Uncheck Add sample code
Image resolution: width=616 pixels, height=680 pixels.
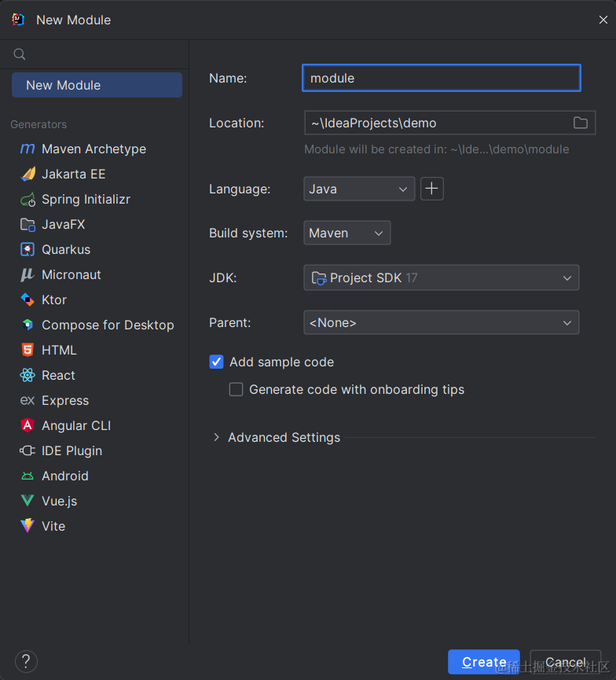point(216,362)
